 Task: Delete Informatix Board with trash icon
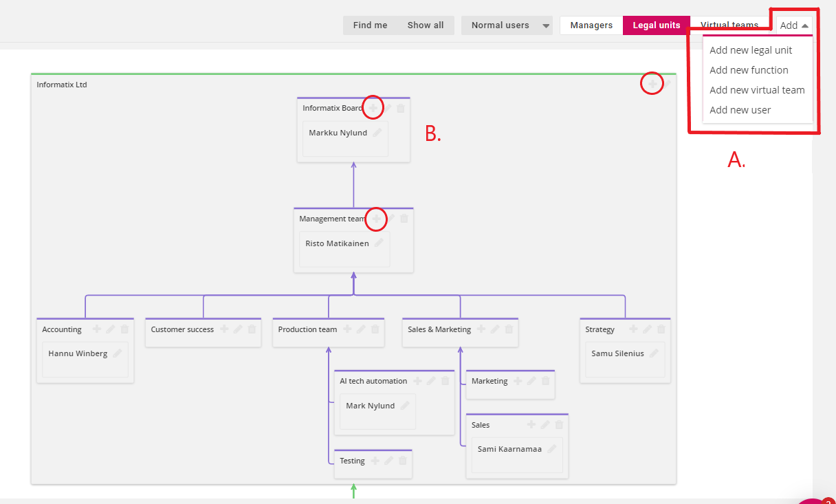pos(401,108)
